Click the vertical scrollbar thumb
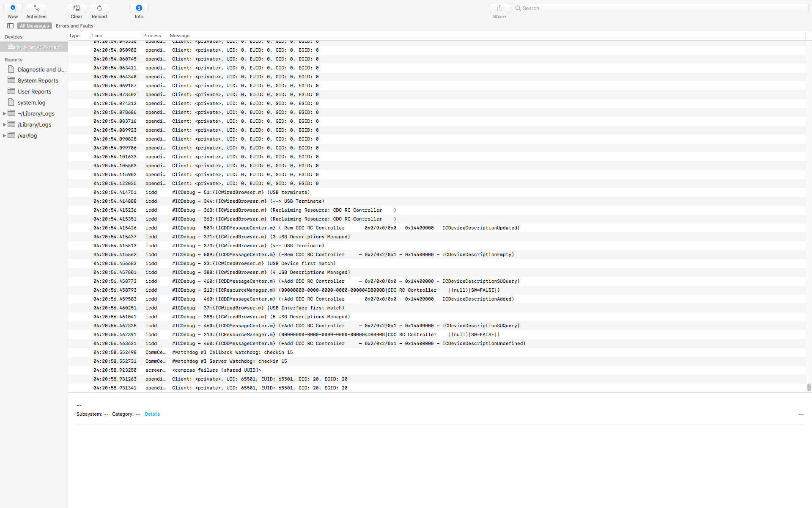The width and height of the screenshot is (812, 508). coord(809,387)
